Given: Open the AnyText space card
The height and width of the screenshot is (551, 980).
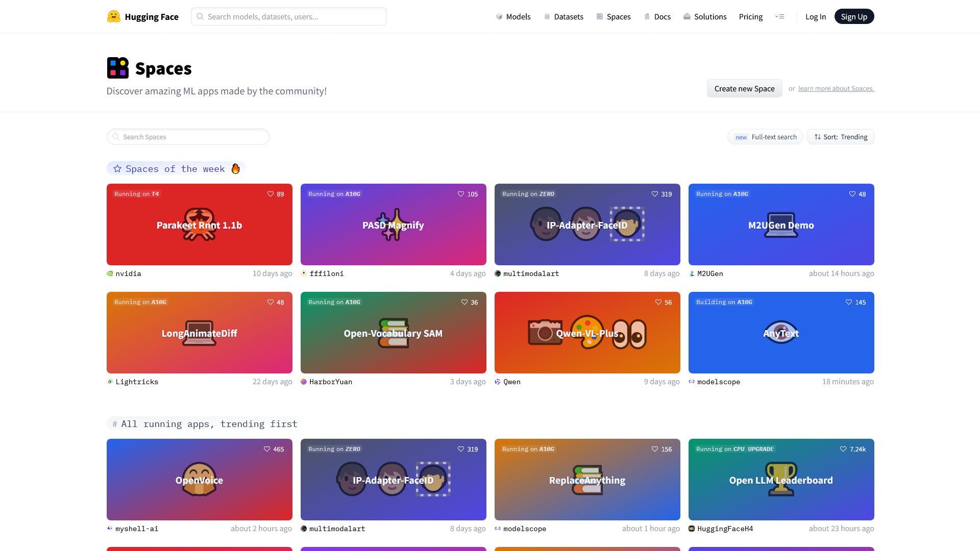Looking at the screenshot, I should coord(781,333).
